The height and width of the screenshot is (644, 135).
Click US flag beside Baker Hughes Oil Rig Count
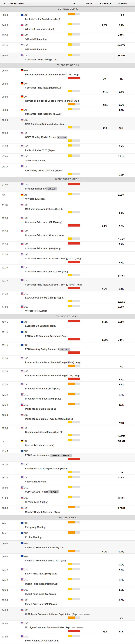pos(22,637)
